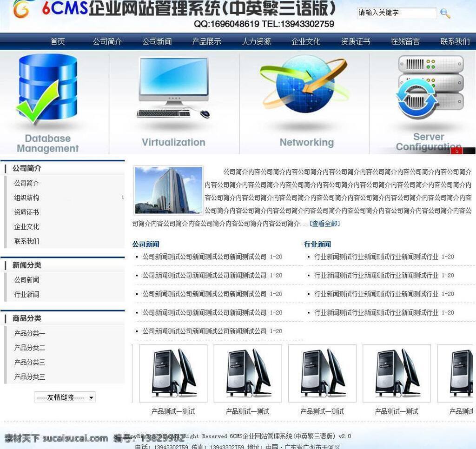Open 公司新闻 in the top navigation bar
This screenshot has width=476, height=449.
tap(157, 41)
